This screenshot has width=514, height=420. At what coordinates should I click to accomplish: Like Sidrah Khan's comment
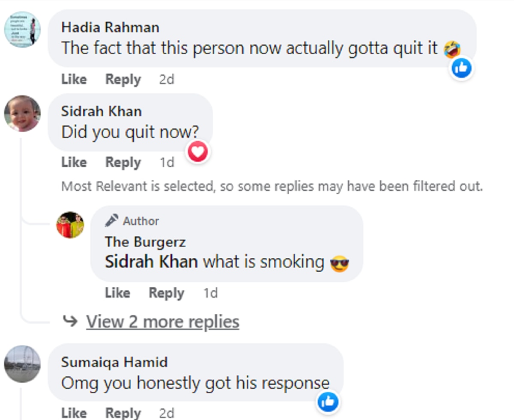[74, 163]
